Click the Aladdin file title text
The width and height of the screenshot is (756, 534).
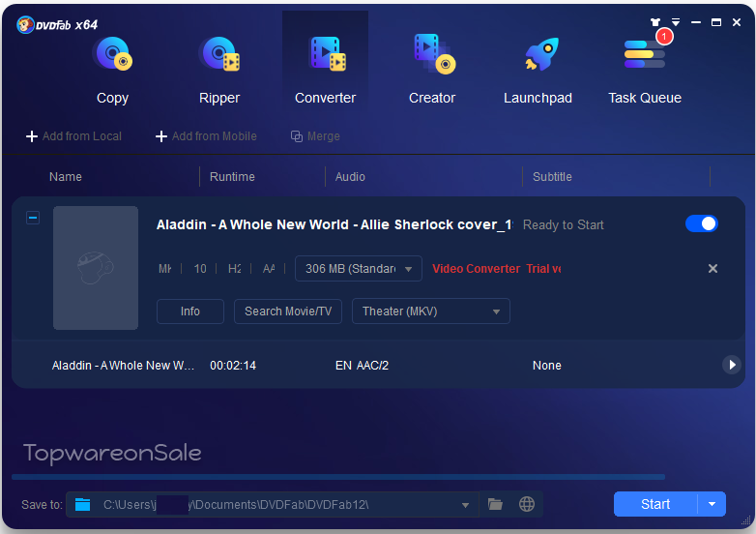tap(334, 224)
